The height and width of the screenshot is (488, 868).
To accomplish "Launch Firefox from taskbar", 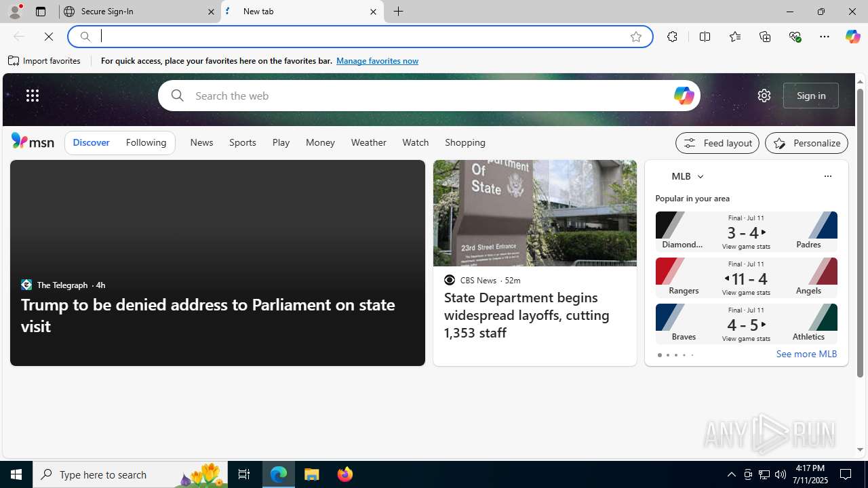I will (345, 474).
